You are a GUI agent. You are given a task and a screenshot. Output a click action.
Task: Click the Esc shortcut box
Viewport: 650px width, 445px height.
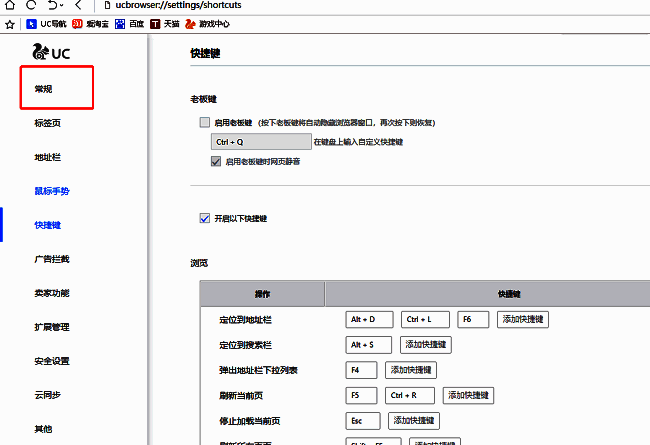pyautogui.click(x=363, y=421)
